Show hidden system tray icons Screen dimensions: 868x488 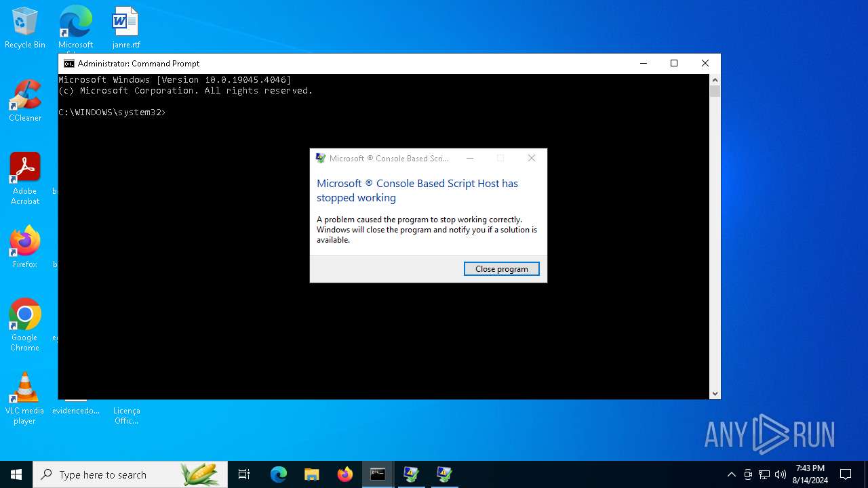click(731, 474)
